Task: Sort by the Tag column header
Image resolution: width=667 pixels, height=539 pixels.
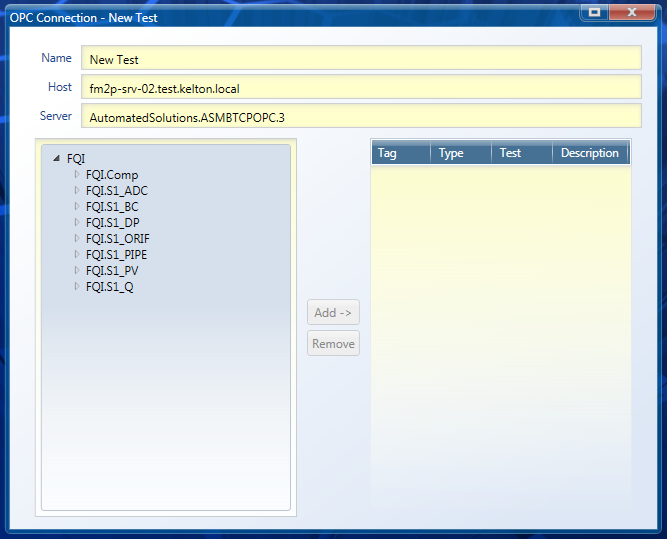Action: click(x=401, y=153)
